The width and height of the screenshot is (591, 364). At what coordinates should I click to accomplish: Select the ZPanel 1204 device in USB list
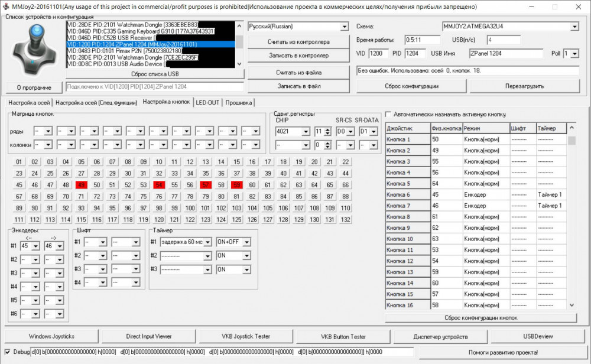(x=151, y=44)
